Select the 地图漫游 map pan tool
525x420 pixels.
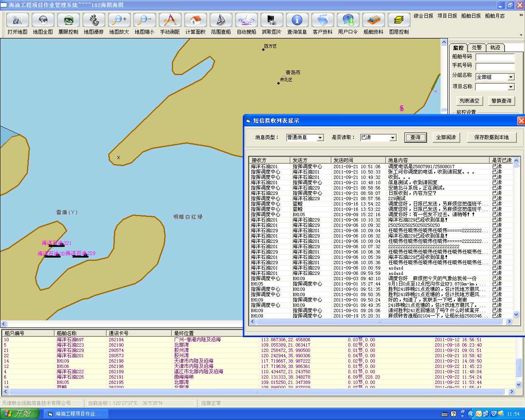click(94, 20)
